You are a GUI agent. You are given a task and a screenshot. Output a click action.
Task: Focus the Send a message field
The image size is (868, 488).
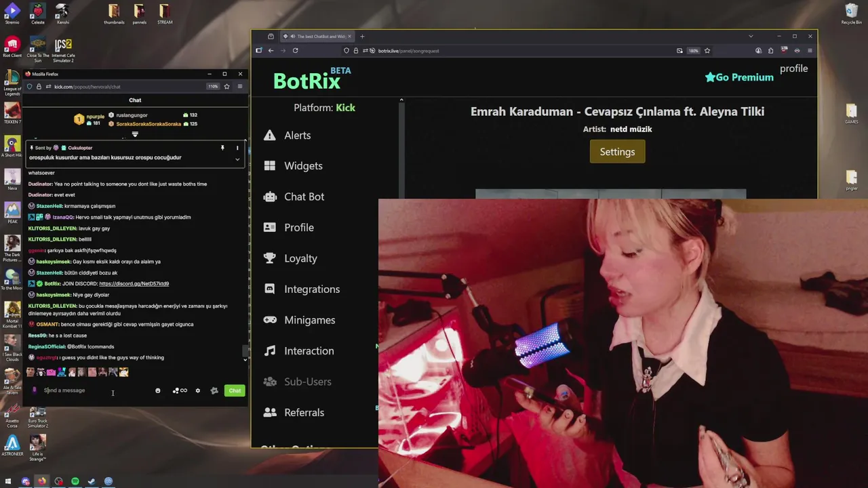coord(95,390)
